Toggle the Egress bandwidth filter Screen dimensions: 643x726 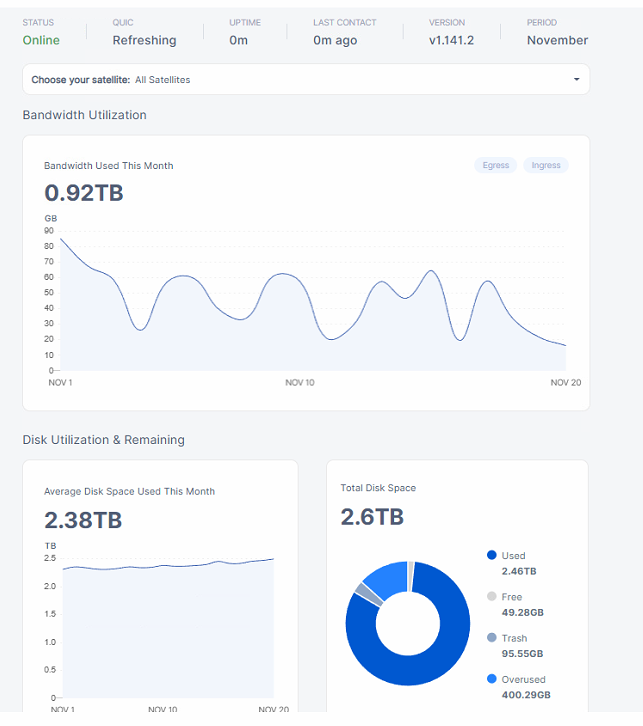coord(496,165)
